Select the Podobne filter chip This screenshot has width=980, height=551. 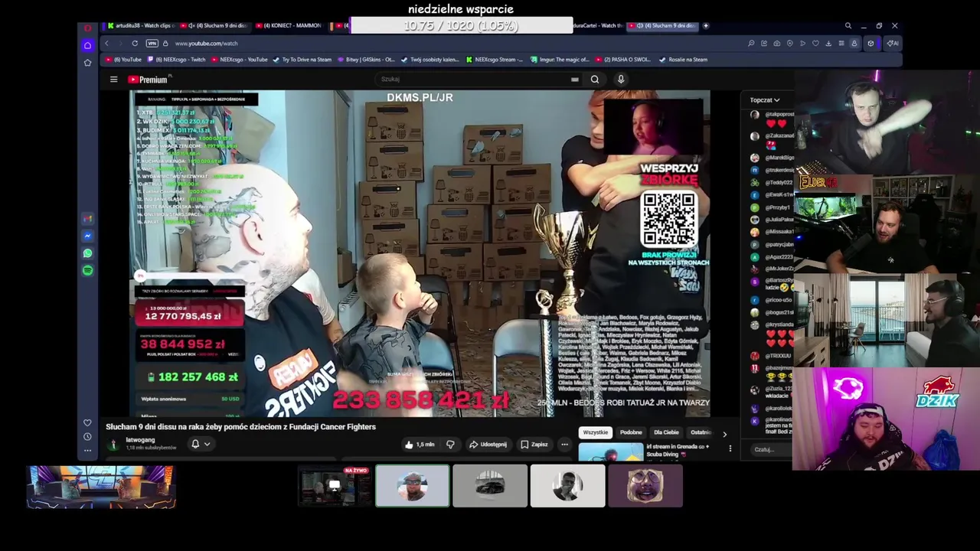point(631,432)
